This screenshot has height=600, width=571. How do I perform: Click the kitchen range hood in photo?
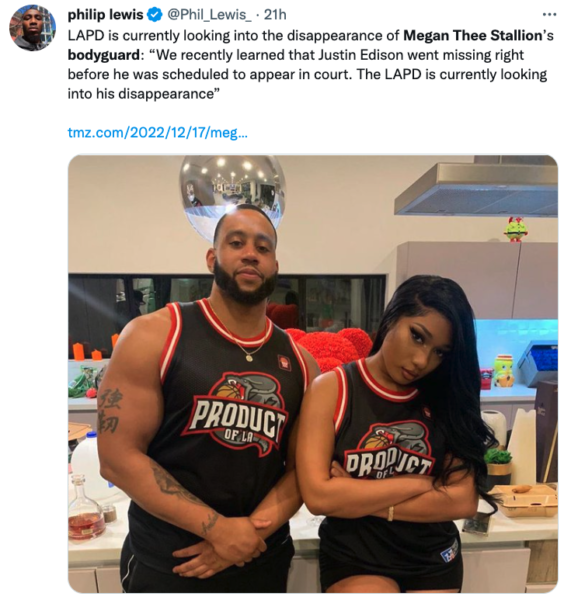(x=476, y=189)
